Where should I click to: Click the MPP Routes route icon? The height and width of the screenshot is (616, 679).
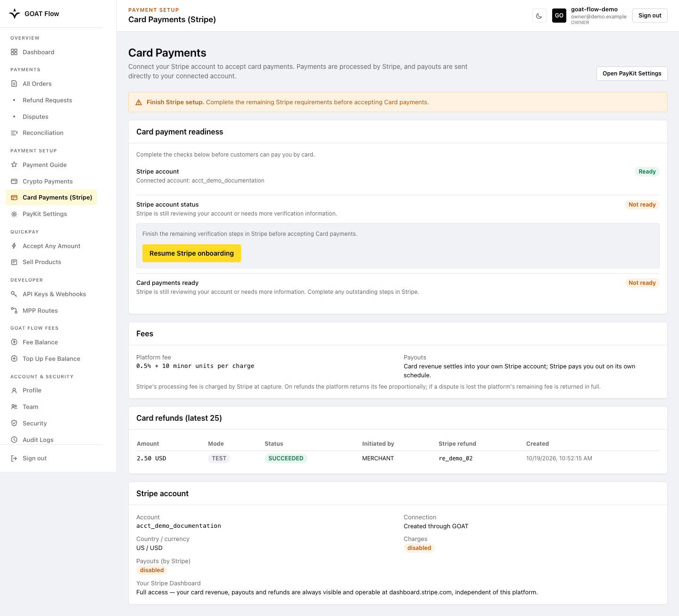click(x=14, y=310)
